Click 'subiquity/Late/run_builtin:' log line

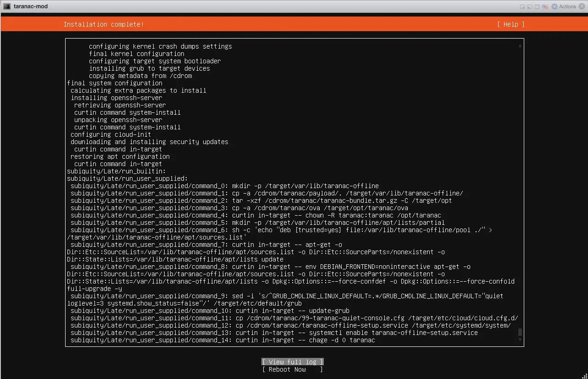click(x=116, y=171)
